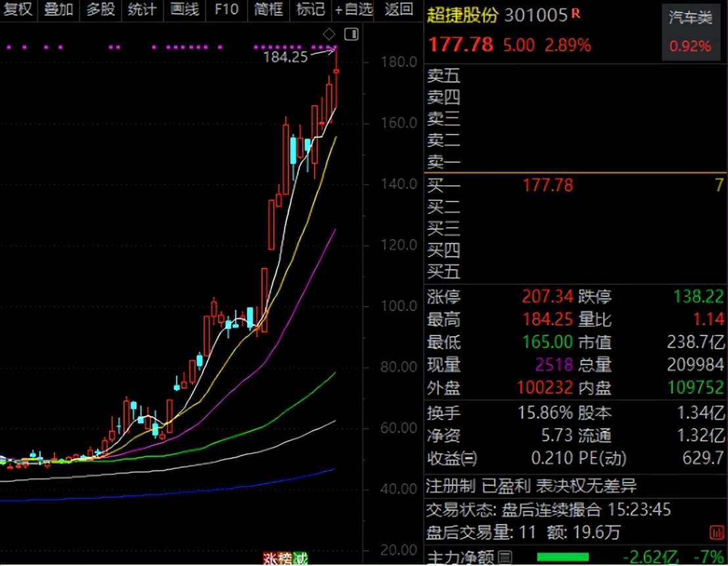Click the 榜 indicator badge
Screen dimensions: 728x566
point(285,559)
